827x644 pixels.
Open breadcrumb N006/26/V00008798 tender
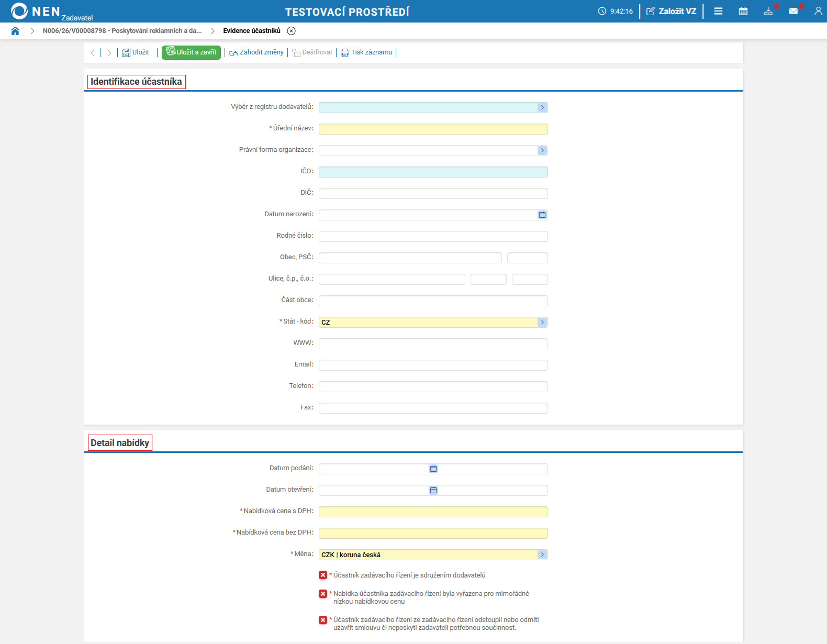(x=122, y=31)
